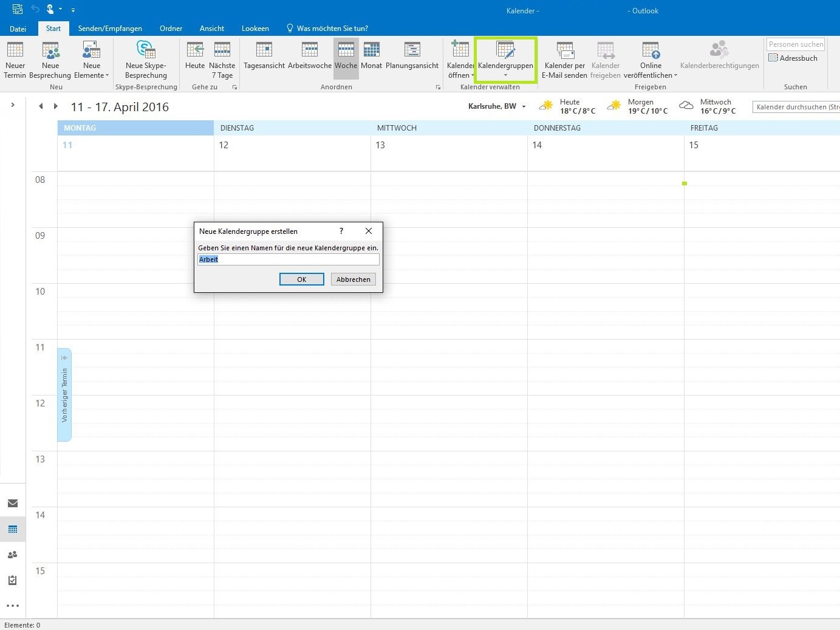Open the Customize Quick Access Toolbar dropdown

point(73,10)
